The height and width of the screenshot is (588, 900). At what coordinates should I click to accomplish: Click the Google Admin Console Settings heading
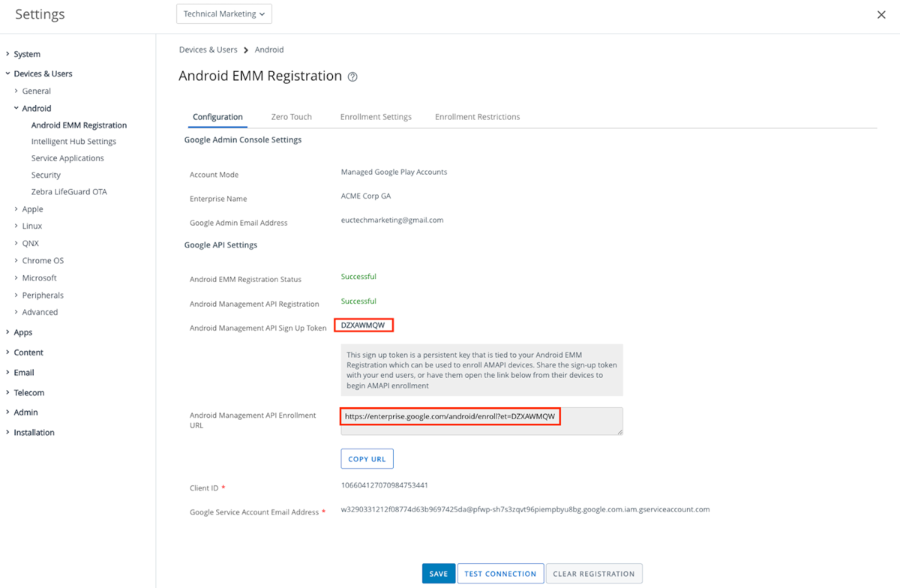[x=243, y=140]
